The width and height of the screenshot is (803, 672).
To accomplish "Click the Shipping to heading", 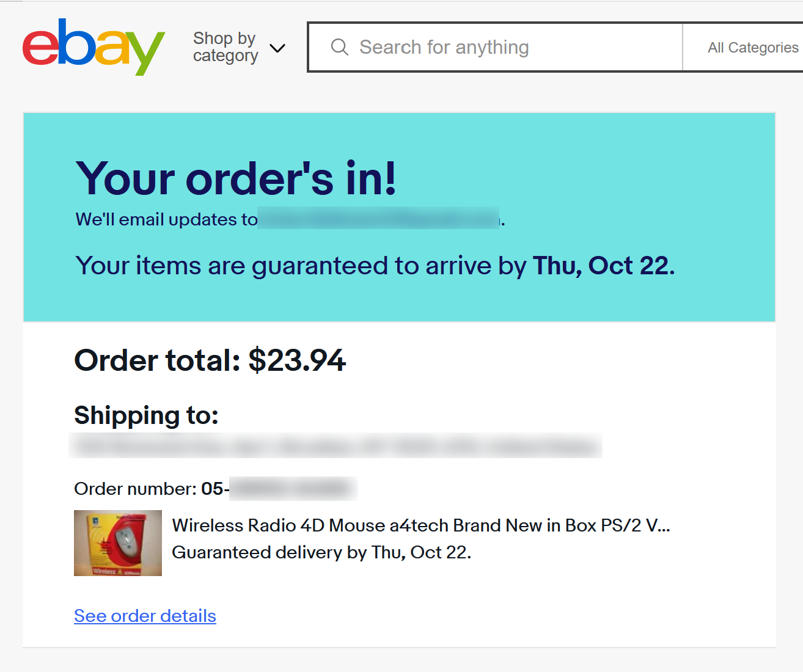I will coord(147,415).
